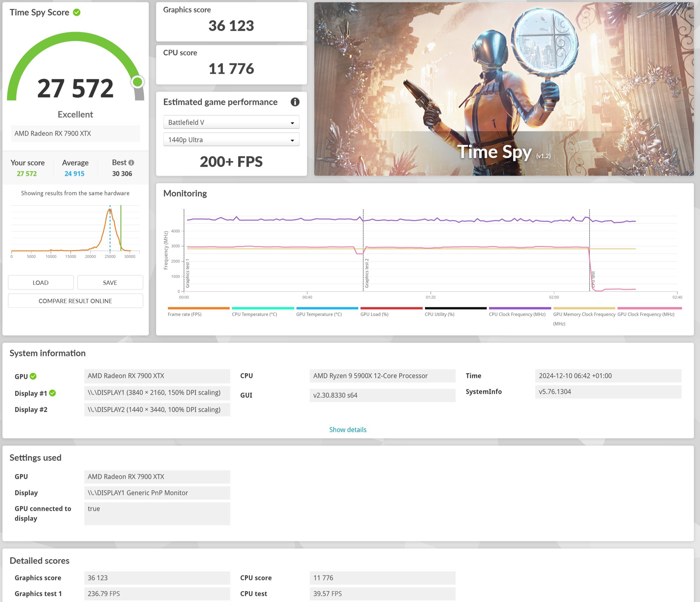Toggle the GPU Load (%) legend series
The width and height of the screenshot is (700, 602).
pos(374,314)
